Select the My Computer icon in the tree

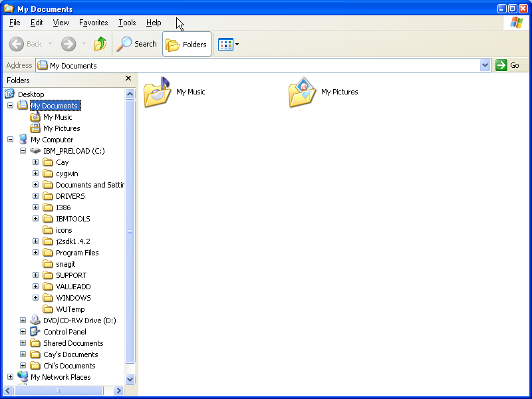click(x=23, y=140)
